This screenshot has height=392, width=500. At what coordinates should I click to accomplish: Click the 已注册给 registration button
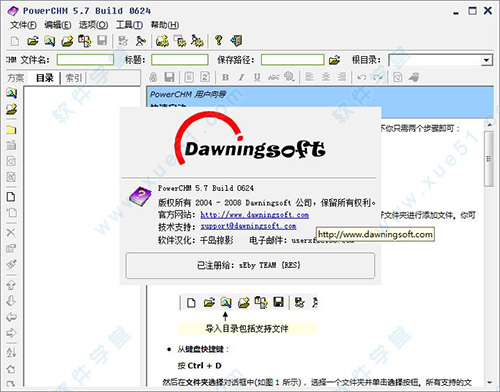click(250, 266)
